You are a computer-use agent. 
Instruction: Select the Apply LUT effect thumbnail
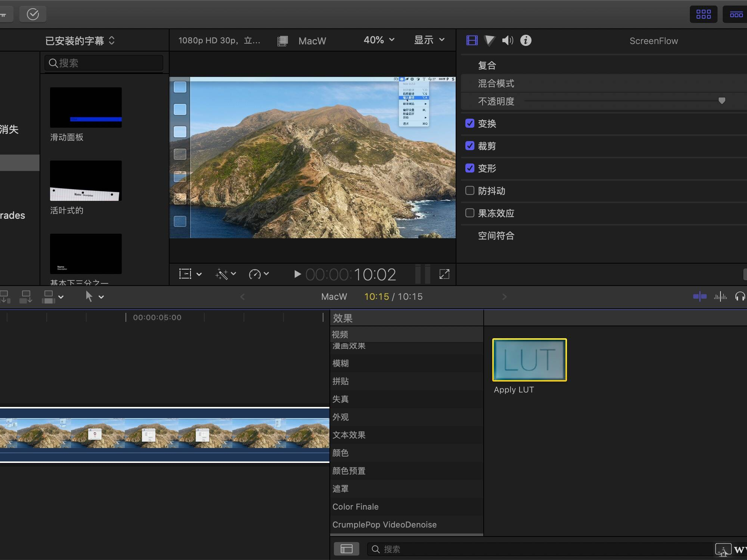529,360
